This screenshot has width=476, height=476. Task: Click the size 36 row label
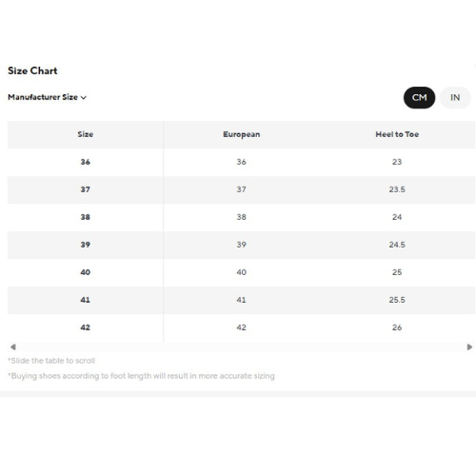pyautogui.click(x=86, y=162)
